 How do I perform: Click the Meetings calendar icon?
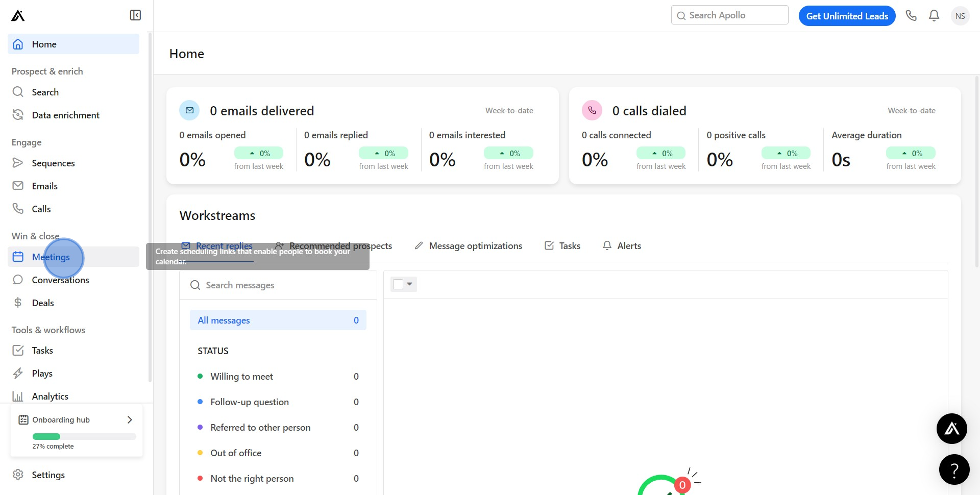click(x=18, y=257)
